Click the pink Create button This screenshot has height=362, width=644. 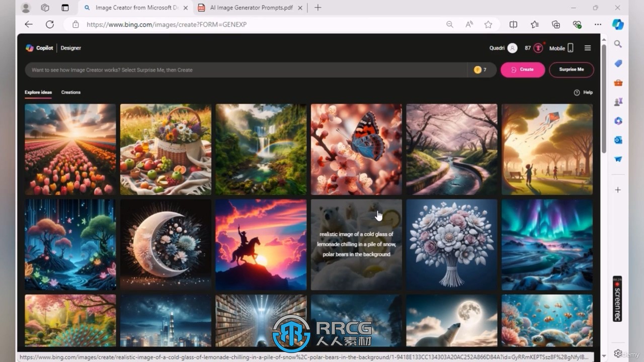pyautogui.click(x=522, y=70)
